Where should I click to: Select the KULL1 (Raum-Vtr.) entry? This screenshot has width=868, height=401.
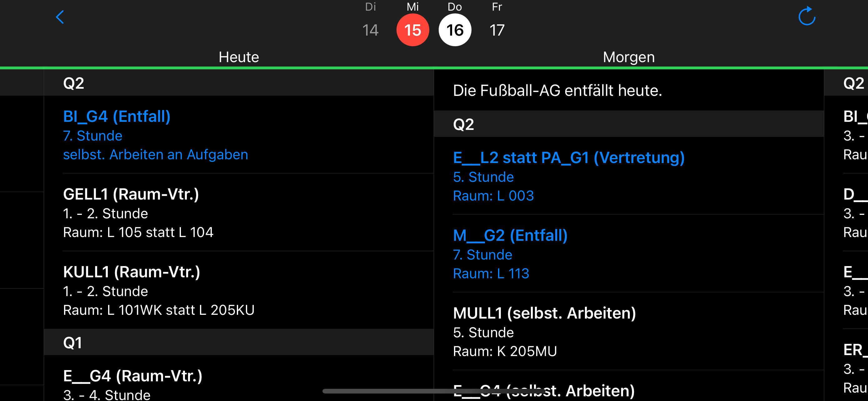point(239,290)
